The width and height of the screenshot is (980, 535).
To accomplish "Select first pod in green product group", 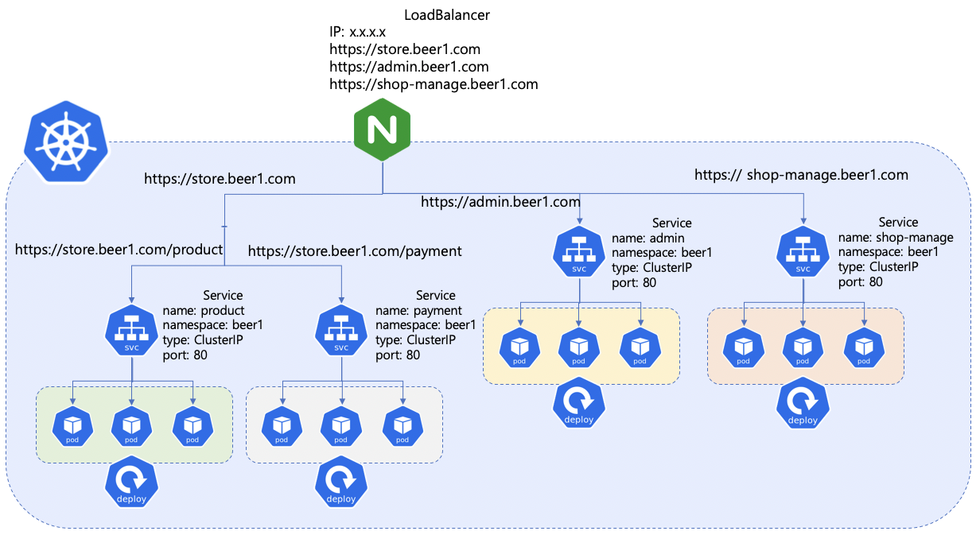I will [72, 425].
